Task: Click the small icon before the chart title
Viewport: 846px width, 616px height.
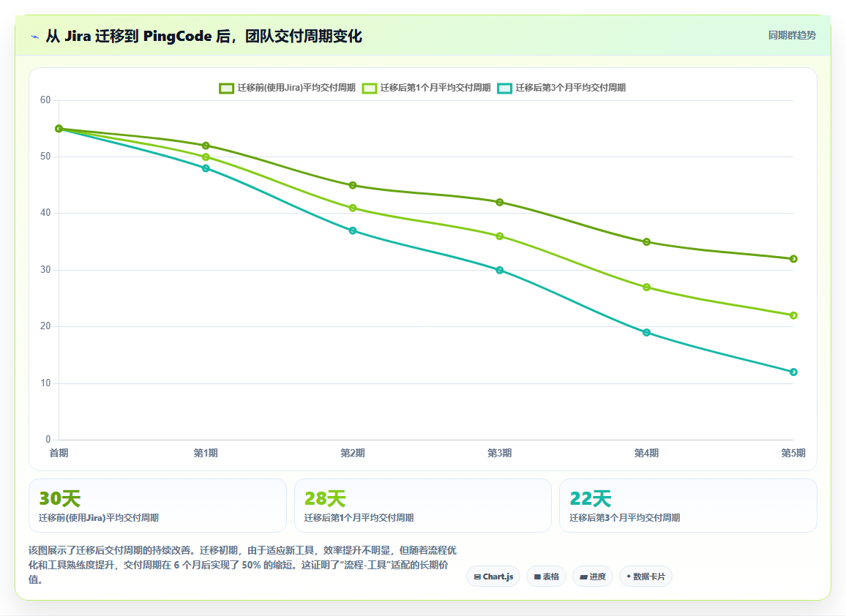Action: [35, 37]
